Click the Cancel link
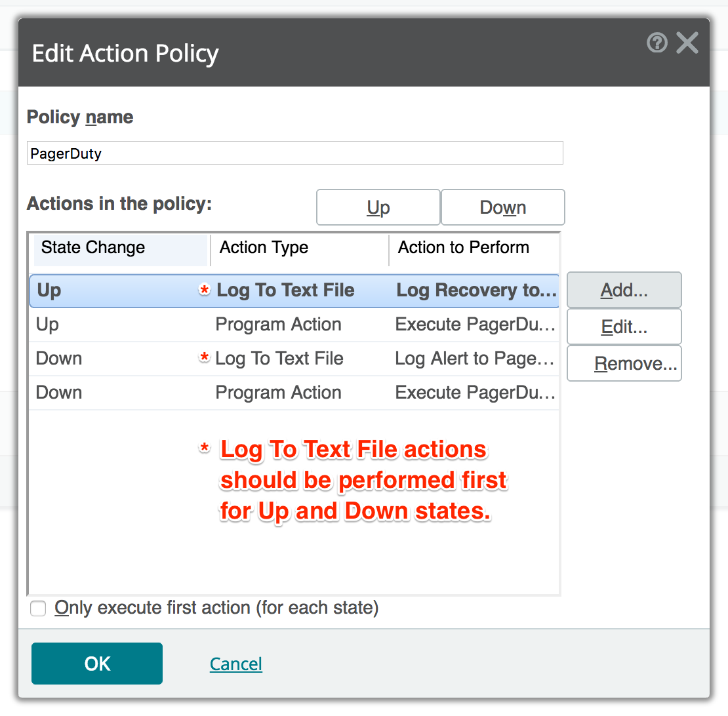Screen dimensions: 728x716 click(x=235, y=664)
